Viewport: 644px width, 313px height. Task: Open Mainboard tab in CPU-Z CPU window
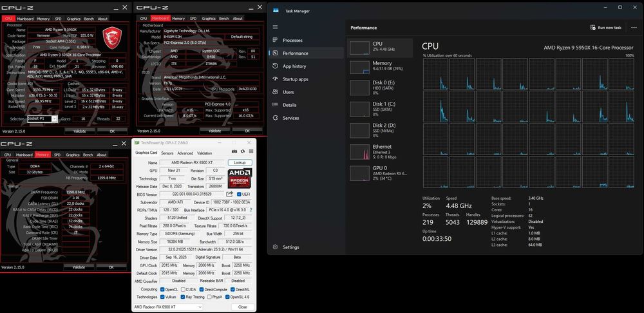coord(25,19)
